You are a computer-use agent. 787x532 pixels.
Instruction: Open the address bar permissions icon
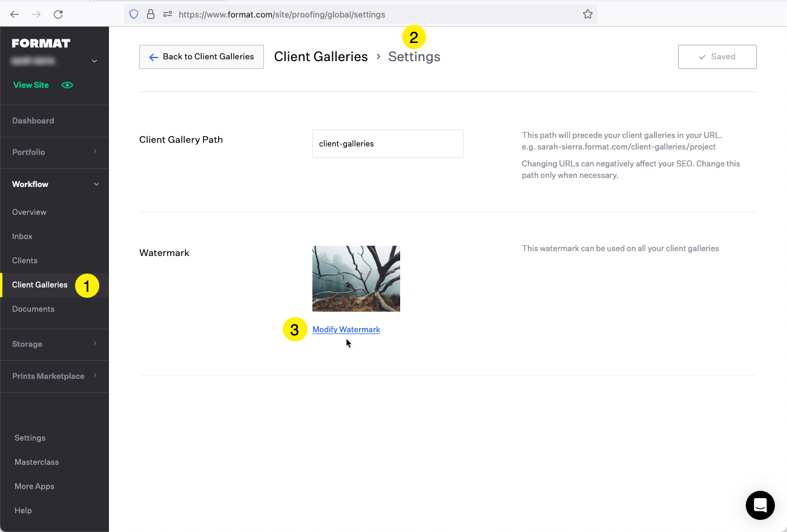point(167,14)
